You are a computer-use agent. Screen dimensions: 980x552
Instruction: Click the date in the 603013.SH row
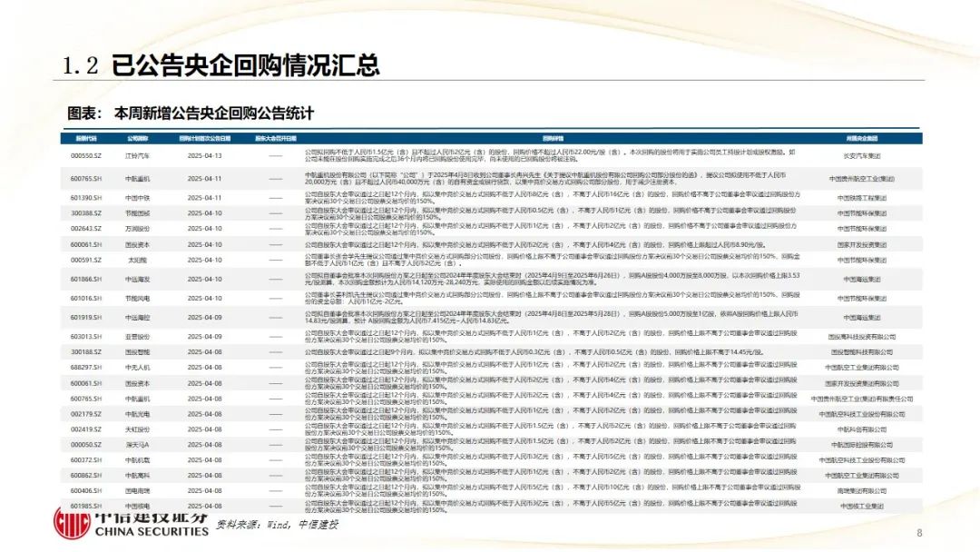[204, 337]
